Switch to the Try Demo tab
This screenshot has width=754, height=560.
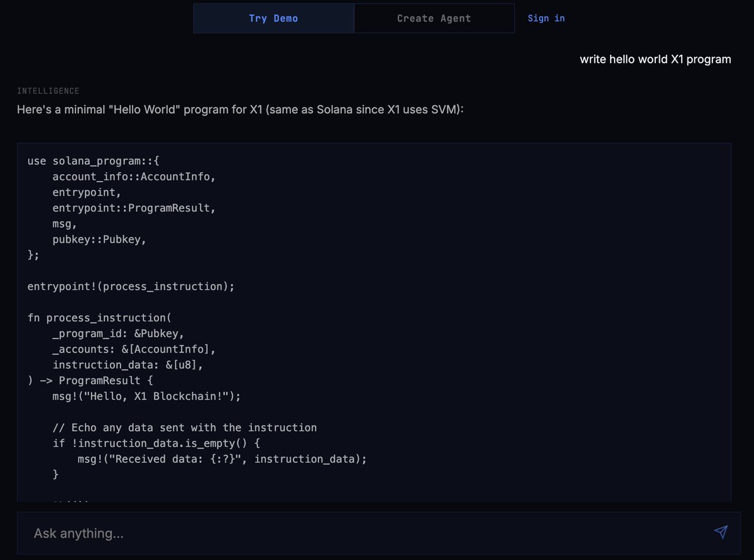click(x=273, y=18)
